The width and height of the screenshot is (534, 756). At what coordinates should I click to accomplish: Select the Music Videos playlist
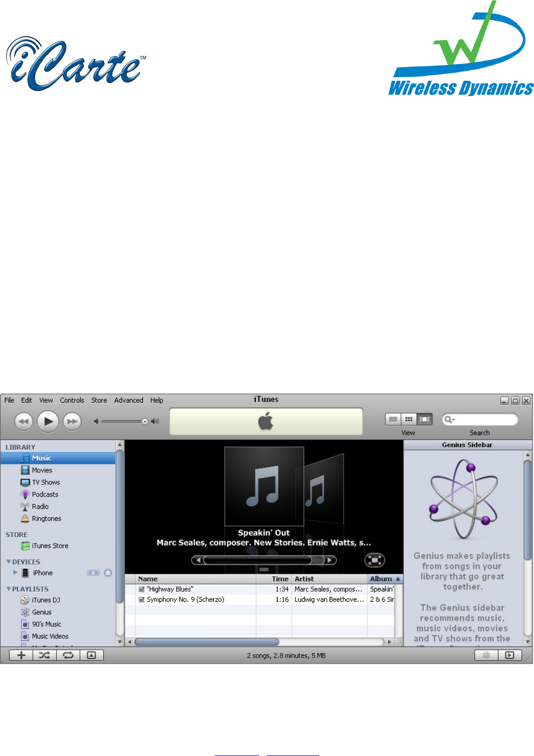[x=58, y=637]
